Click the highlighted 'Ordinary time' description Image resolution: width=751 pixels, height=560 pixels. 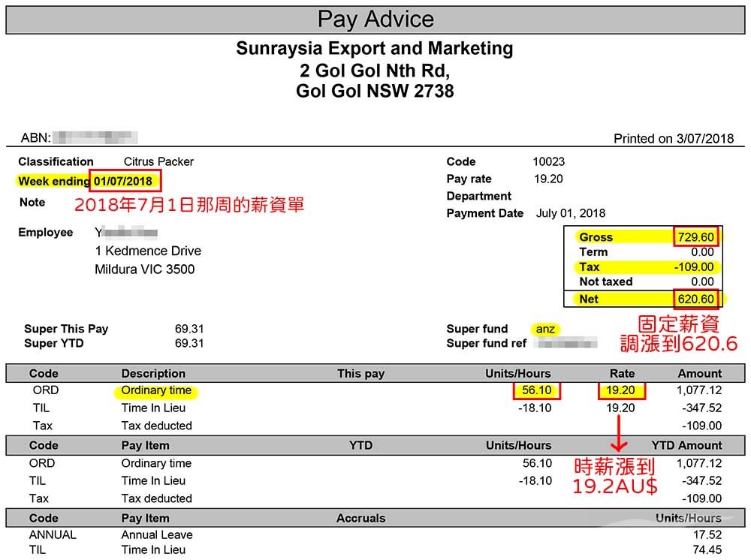coord(156,390)
